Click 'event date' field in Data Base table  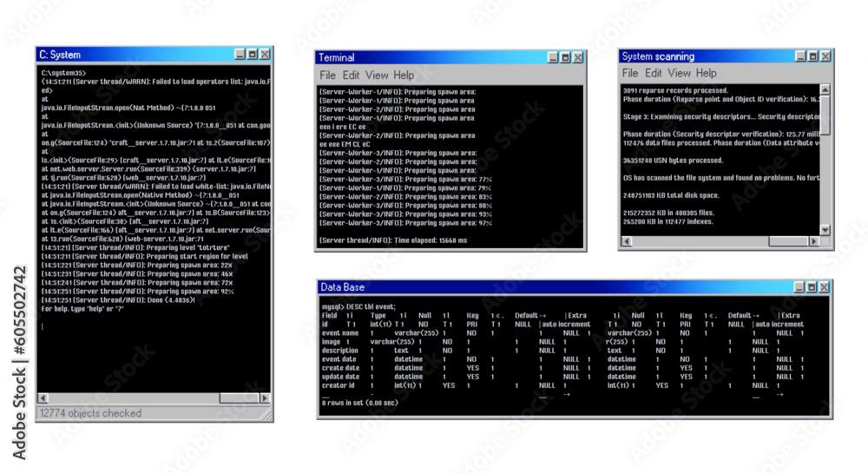pyautogui.click(x=339, y=359)
